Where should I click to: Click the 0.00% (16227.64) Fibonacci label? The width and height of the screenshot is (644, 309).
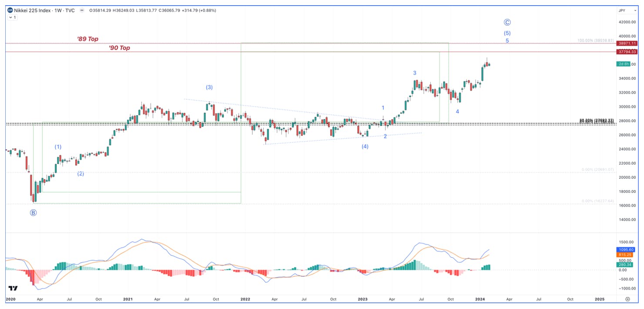tap(597, 201)
